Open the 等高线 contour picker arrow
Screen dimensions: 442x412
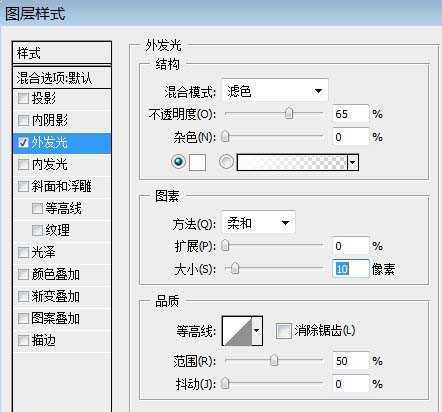click(x=257, y=331)
